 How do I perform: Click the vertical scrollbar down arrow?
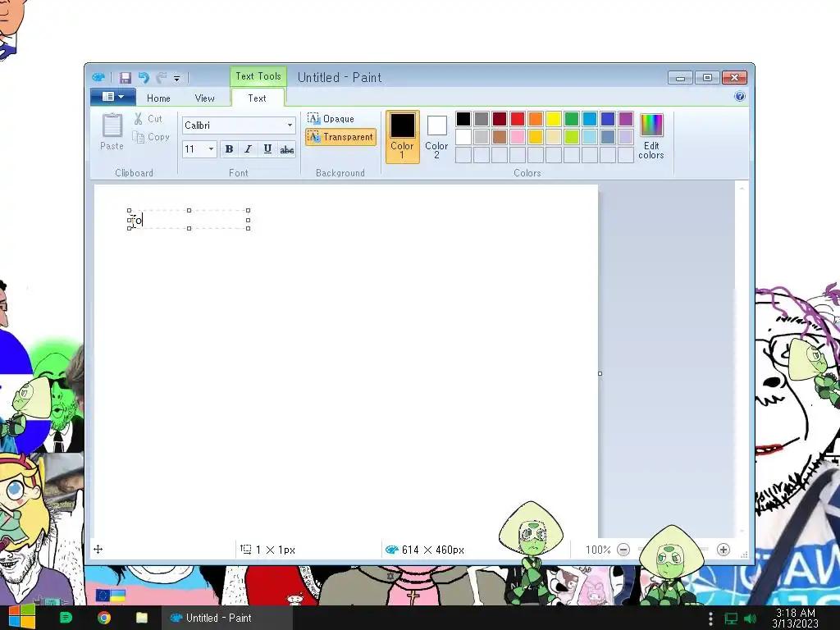click(742, 532)
